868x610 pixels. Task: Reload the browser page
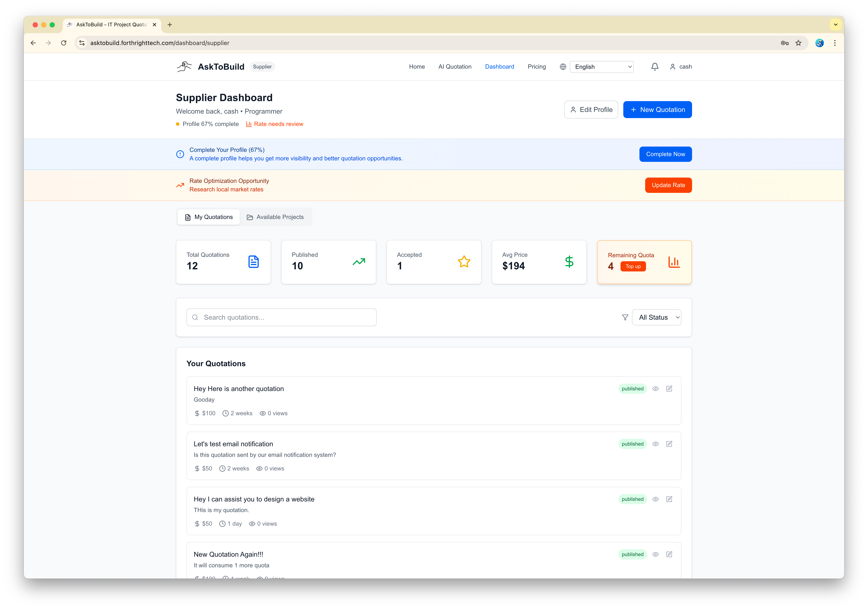point(64,43)
